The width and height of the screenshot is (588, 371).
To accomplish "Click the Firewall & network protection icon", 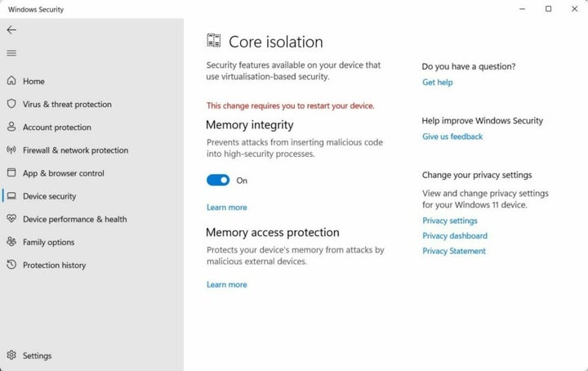I will [x=11, y=150].
